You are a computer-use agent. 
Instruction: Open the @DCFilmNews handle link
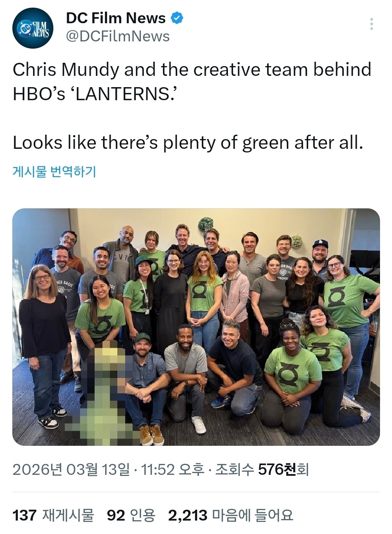pyautogui.click(x=118, y=37)
